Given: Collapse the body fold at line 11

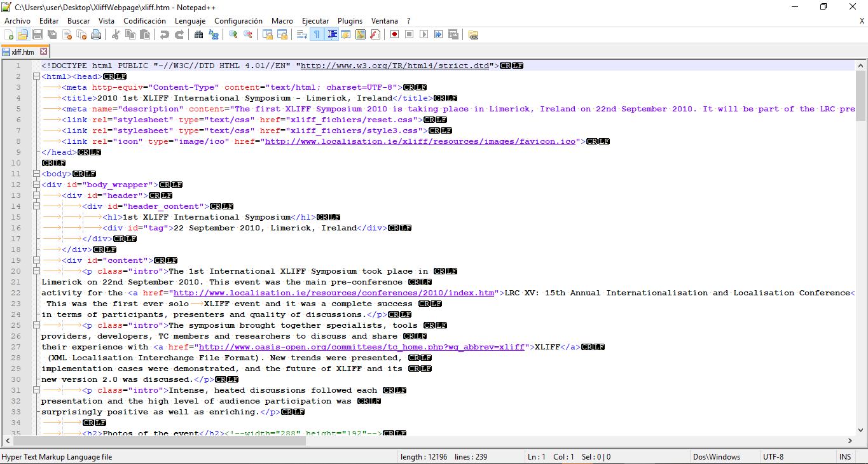Looking at the screenshot, I should (36, 173).
